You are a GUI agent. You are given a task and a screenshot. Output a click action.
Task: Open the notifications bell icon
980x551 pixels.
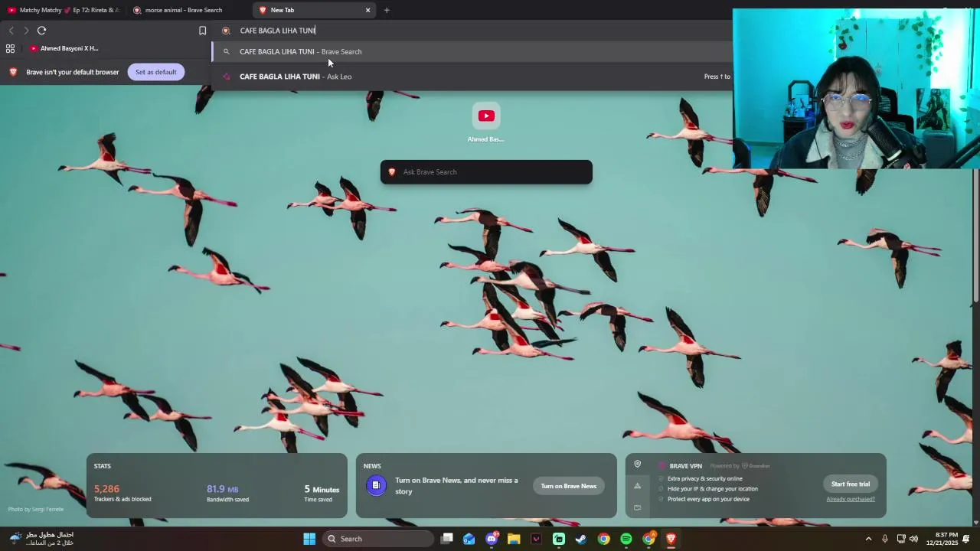pos(966,539)
